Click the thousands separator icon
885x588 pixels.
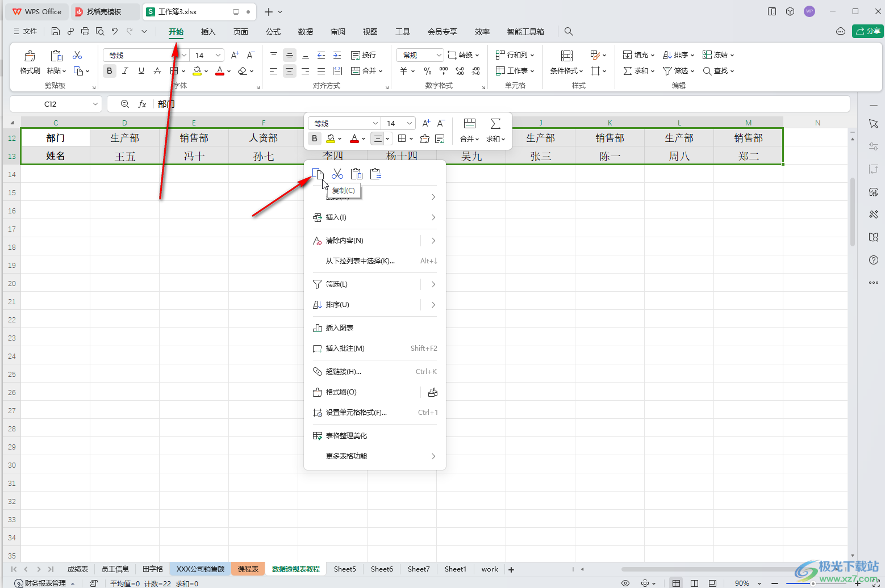coord(444,71)
